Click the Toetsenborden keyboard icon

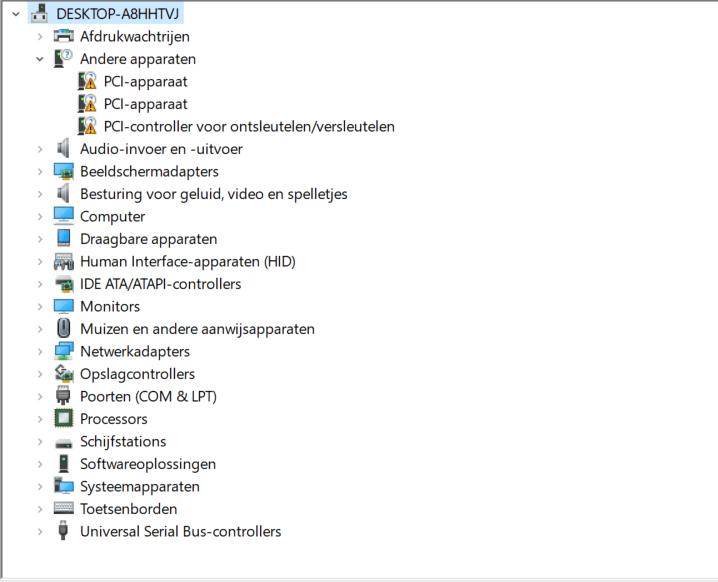click(x=63, y=509)
